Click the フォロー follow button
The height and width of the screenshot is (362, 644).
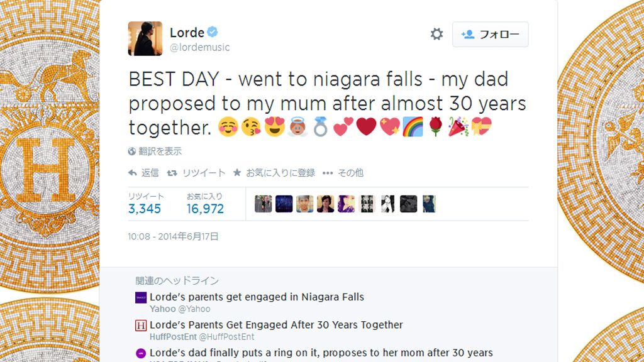(491, 35)
